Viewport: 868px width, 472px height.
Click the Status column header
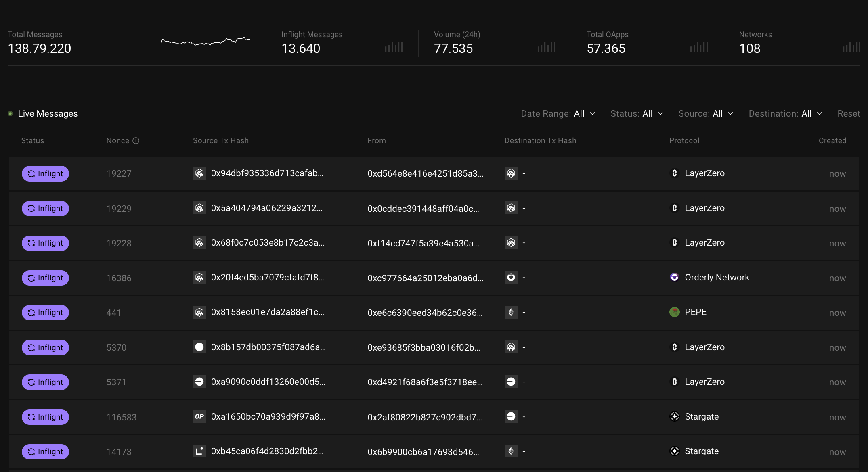[x=33, y=141]
